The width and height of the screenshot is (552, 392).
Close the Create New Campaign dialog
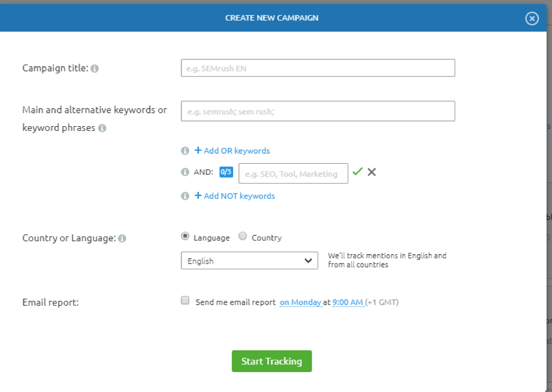[531, 19]
